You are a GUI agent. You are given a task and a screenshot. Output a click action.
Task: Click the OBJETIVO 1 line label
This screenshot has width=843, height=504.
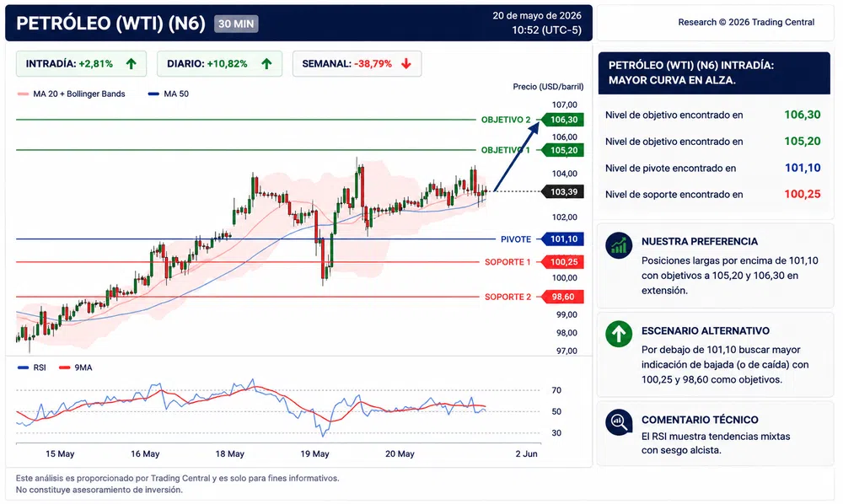(x=505, y=151)
